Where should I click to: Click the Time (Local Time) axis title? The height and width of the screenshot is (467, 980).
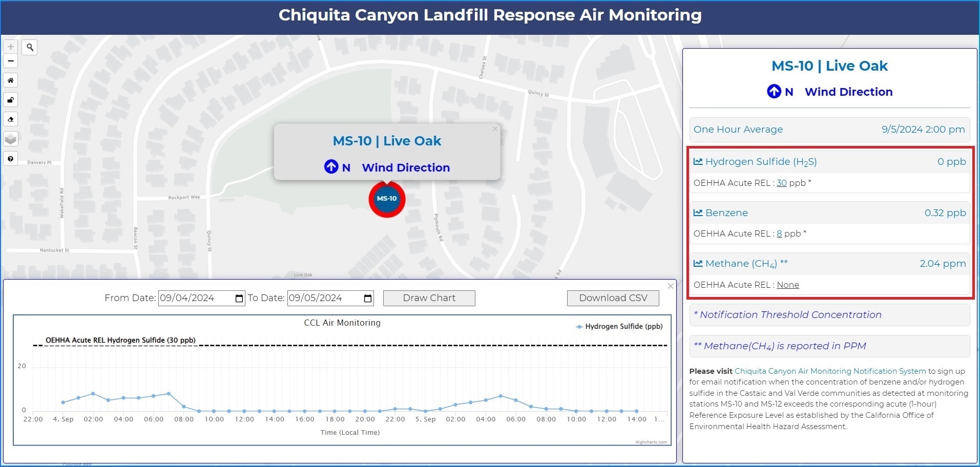coord(350,432)
